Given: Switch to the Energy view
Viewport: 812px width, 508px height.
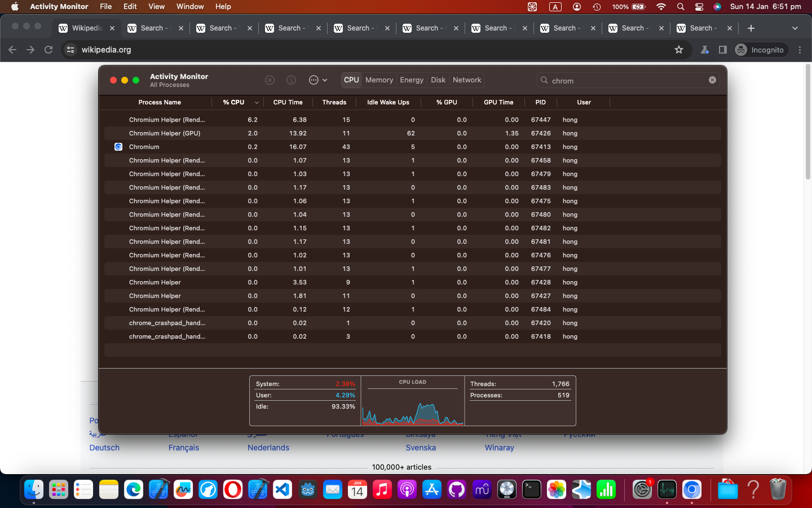Looking at the screenshot, I should [412, 80].
